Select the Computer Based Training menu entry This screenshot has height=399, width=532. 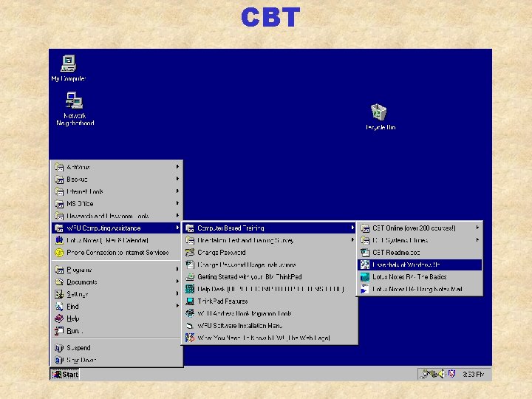tap(270, 228)
